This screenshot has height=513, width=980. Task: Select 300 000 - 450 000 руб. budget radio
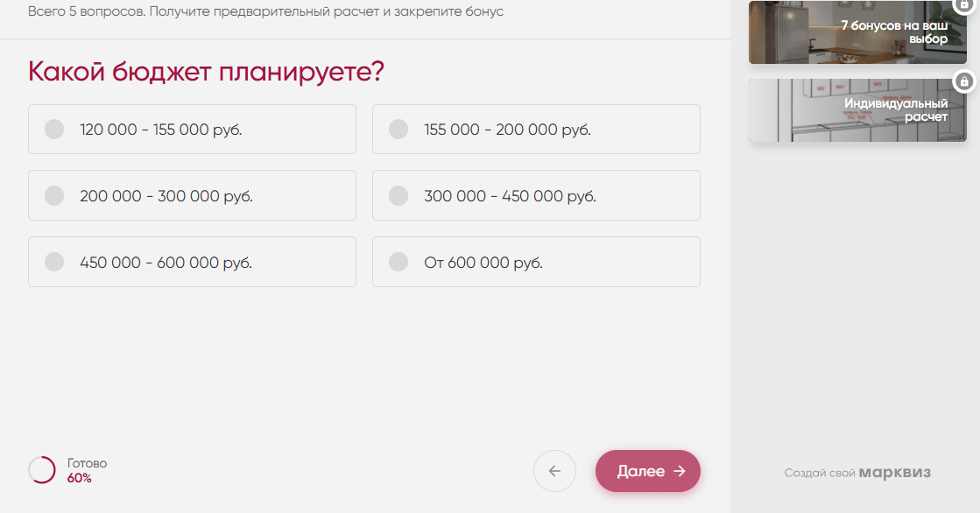[398, 195]
